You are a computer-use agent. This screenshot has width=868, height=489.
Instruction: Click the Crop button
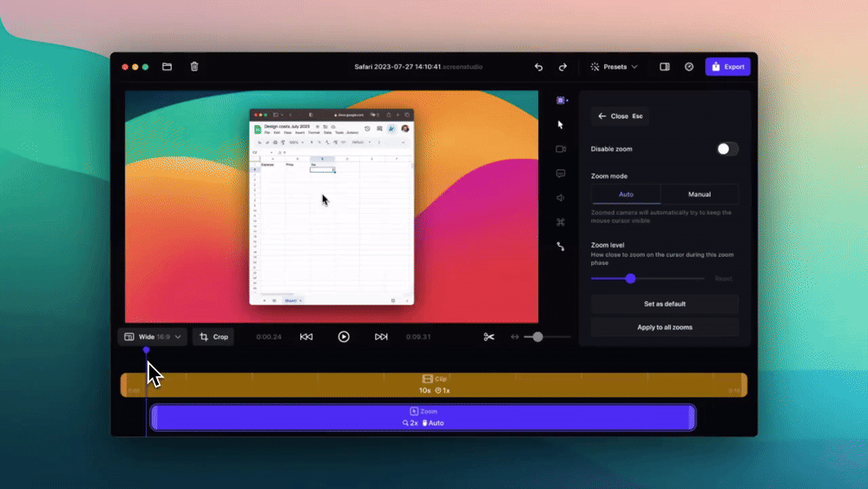[214, 337]
